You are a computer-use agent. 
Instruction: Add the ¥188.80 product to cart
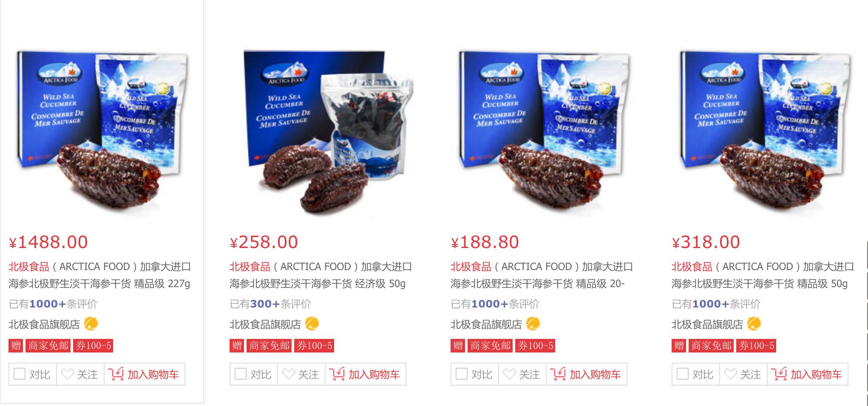coord(586,374)
